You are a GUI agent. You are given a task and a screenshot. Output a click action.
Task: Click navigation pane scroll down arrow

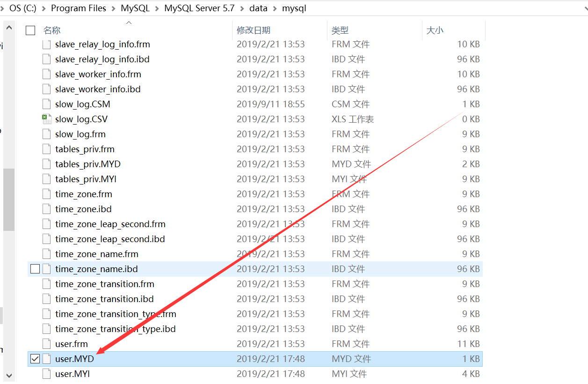tap(9, 375)
